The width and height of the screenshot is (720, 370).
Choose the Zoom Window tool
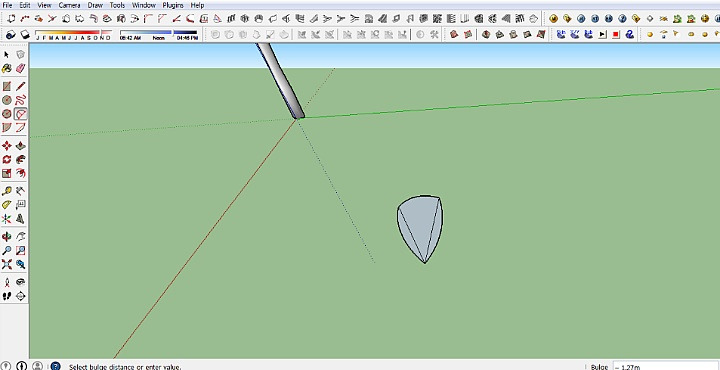tap(20, 250)
